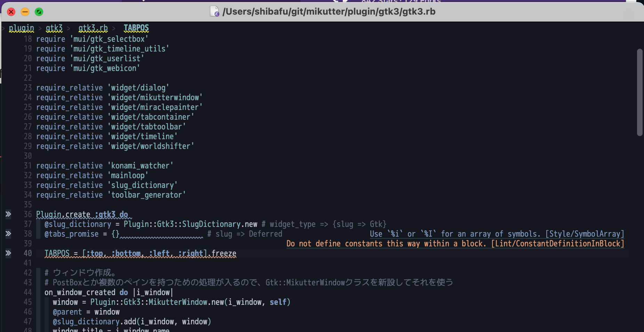Click the chevron after gtk3 breadcrumb folder
Viewport: 644px width, 332px height.
pos(69,28)
